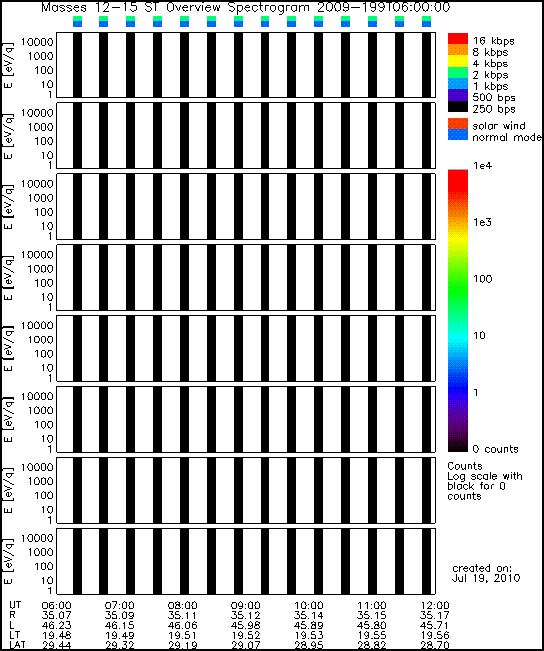
Task: Select the blue 1 kbps legend swatch
Action: (458, 84)
